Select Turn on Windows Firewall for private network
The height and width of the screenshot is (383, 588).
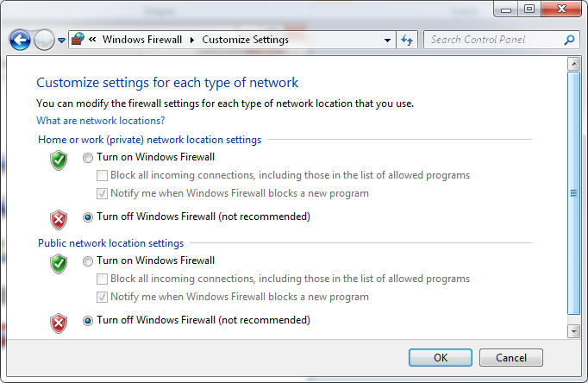click(x=88, y=158)
